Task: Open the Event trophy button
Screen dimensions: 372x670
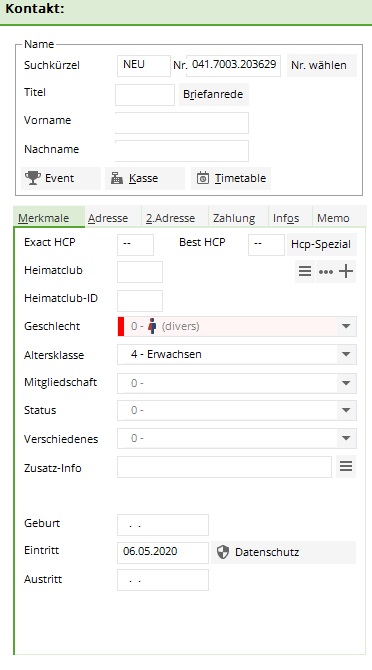Action: [x=61, y=178]
